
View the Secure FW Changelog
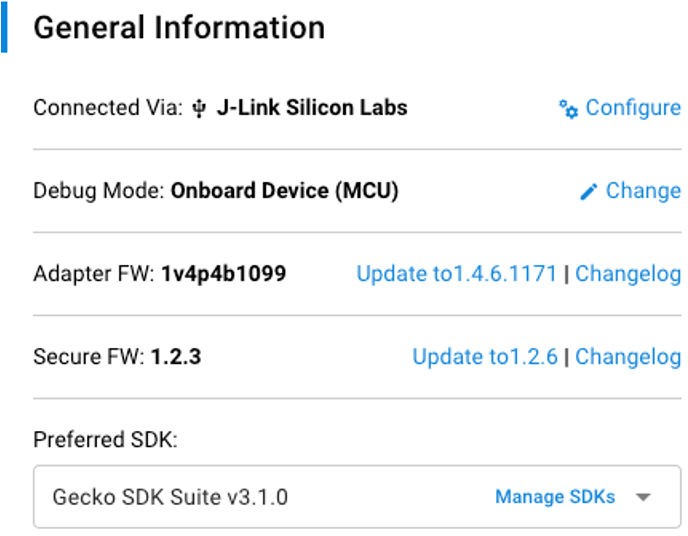tap(628, 357)
